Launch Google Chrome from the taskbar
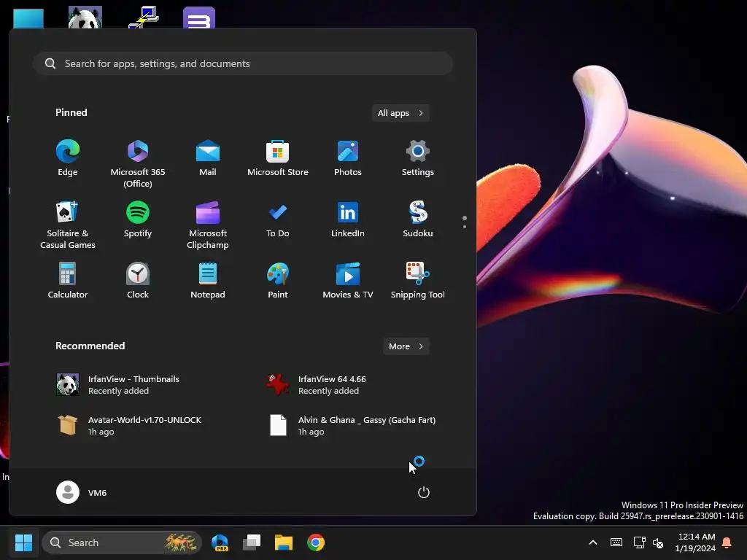747x560 pixels. 315,542
